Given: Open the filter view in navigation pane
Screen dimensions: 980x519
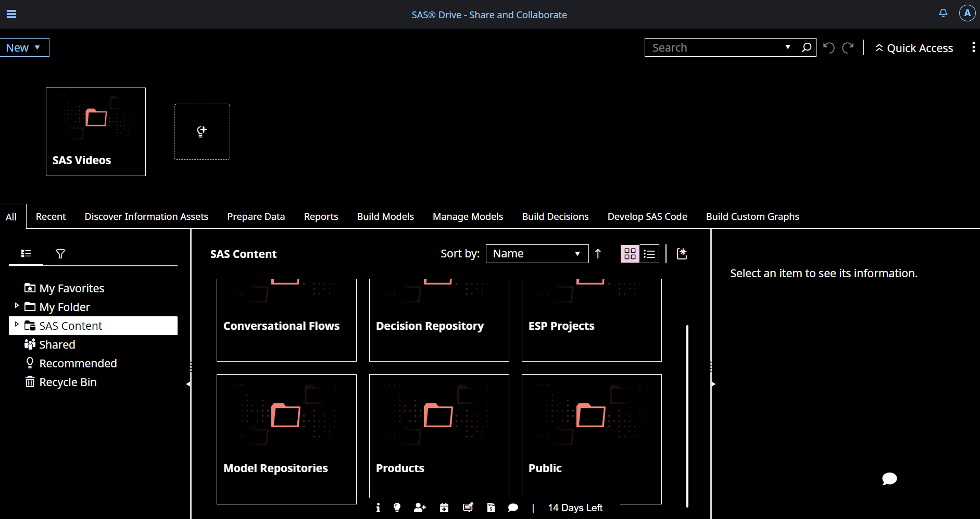Looking at the screenshot, I should 60,254.
